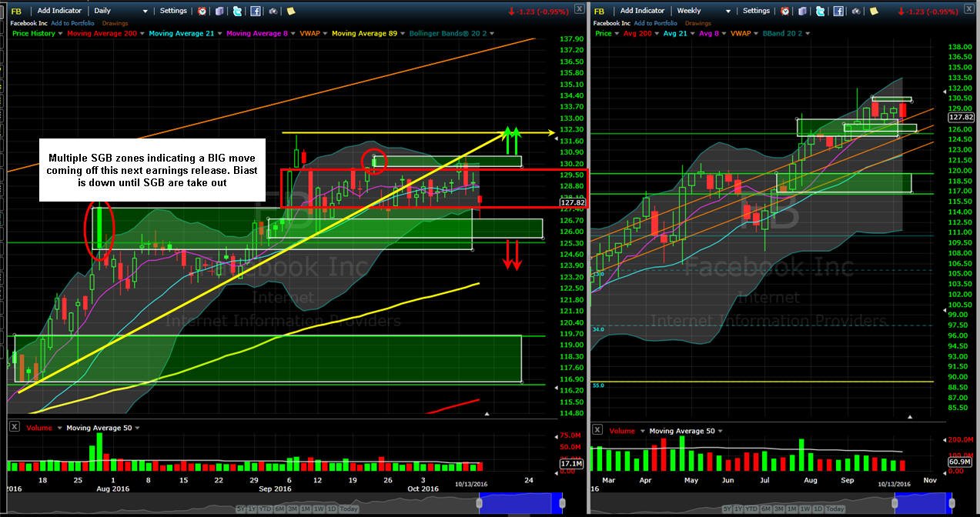
Task: Click the Drawings link in the Weekly chart
Action: coord(698,24)
